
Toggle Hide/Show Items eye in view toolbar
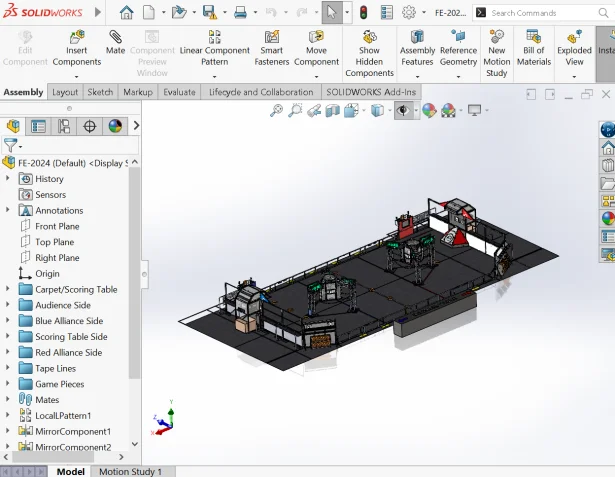(x=403, y=111)
